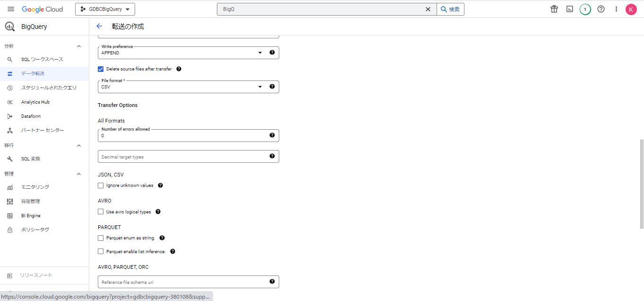Image resolution: width=644 pixels, height=301 pixels.
Task: Enable Use avro logical types checkbox
Action: pyautogui.click(x=101, y=212)
